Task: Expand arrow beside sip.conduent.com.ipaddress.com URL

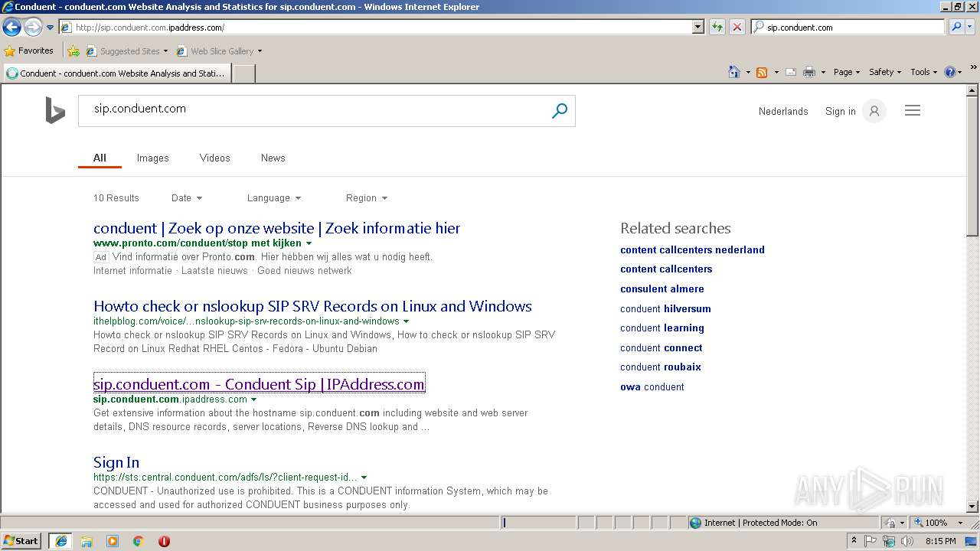Action: click(253, 399)
